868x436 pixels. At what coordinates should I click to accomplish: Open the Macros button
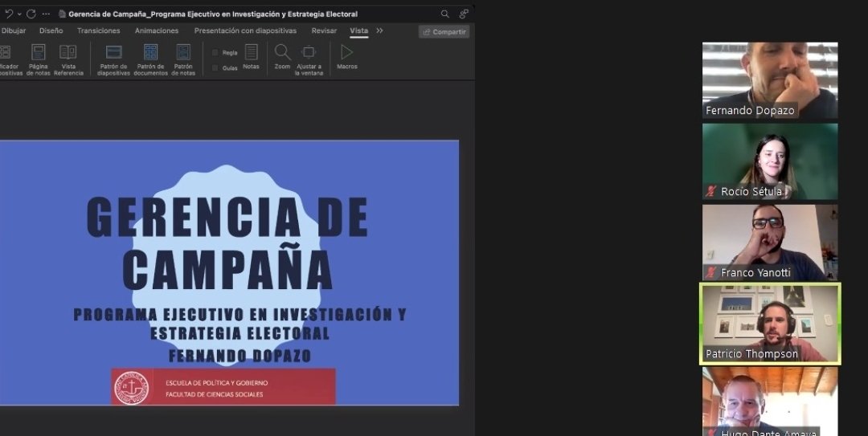click(x=347, y=57)
